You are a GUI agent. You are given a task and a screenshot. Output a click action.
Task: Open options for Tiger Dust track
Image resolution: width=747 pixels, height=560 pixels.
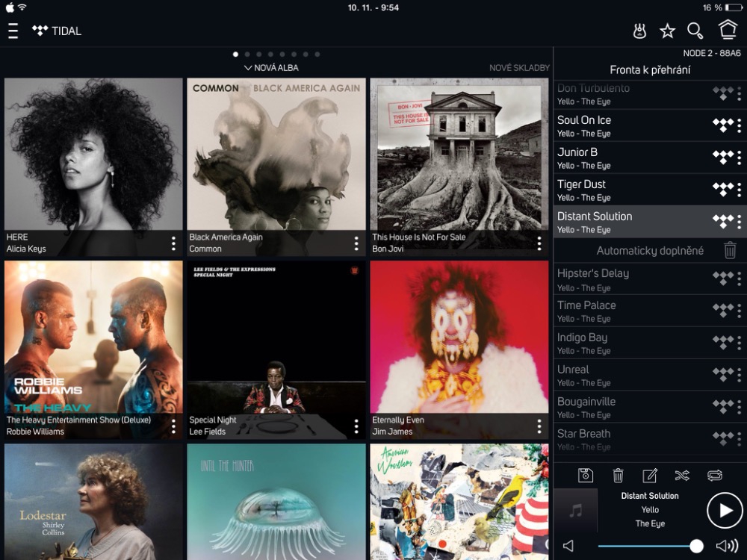pyautogui.click(x=739, y=190)
